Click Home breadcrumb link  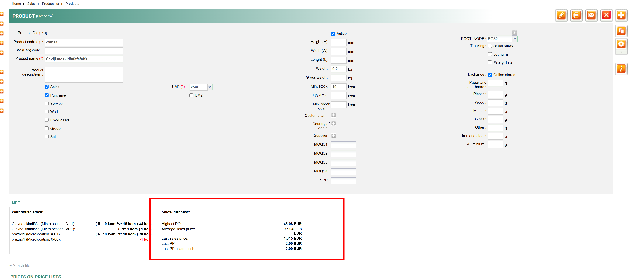pos(16,4)
